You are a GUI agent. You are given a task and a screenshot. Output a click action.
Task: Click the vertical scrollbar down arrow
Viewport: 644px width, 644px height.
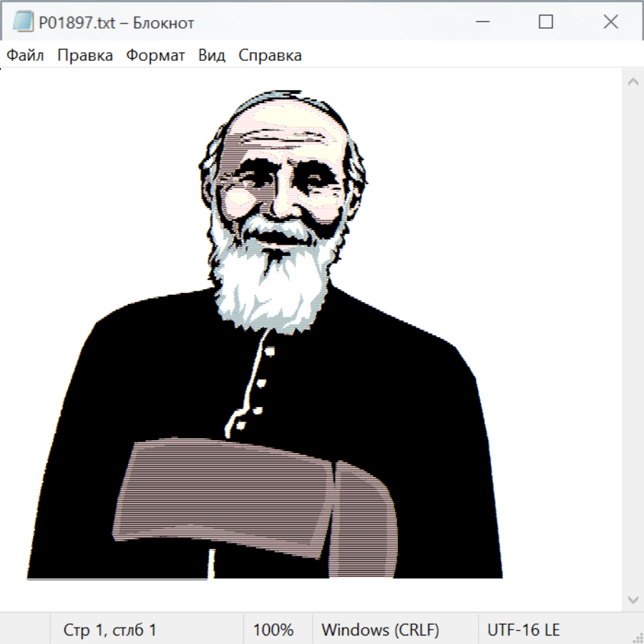(633, 598)
